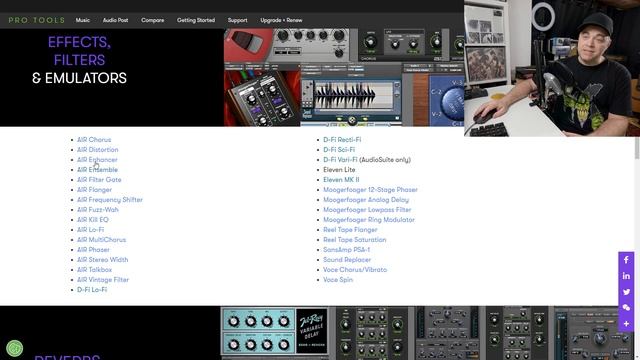The width and height of the screenshot is (640, 360).
Task: Open the SansAmp PSA-1 link
Action: point(347,250)
